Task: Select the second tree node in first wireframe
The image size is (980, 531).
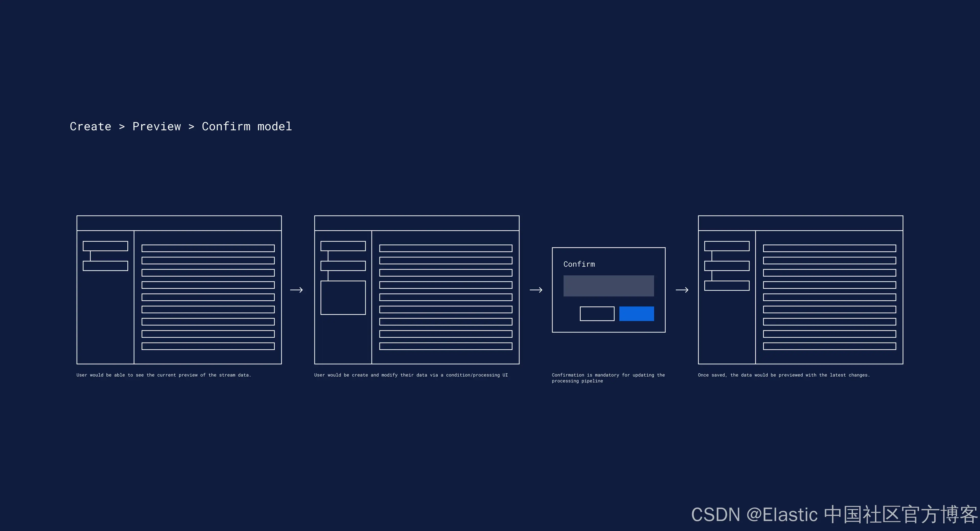Action: point(105,266)
